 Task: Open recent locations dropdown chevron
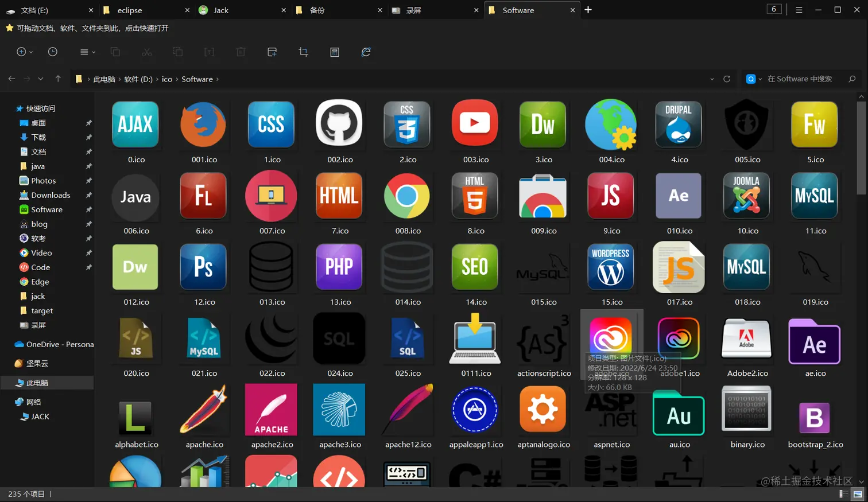click(40, 79)
